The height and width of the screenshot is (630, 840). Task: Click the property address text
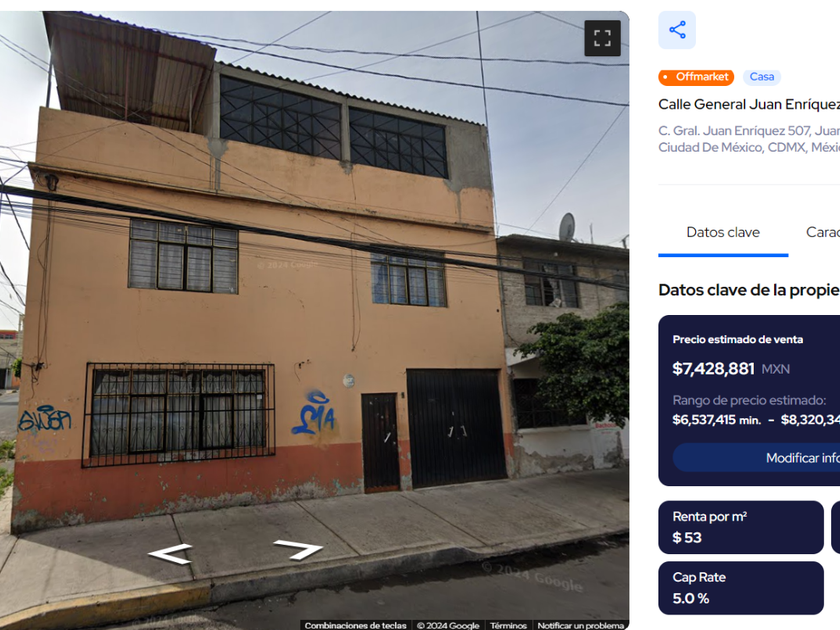click(749, 139)
